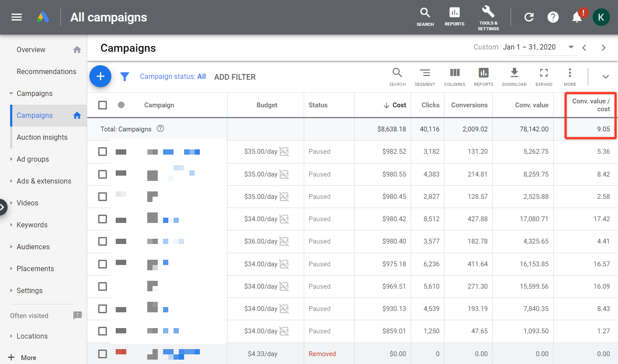The image size is (618, 364).
Task: Open the hamburger main menu
Action: click(x=17, y=17)
